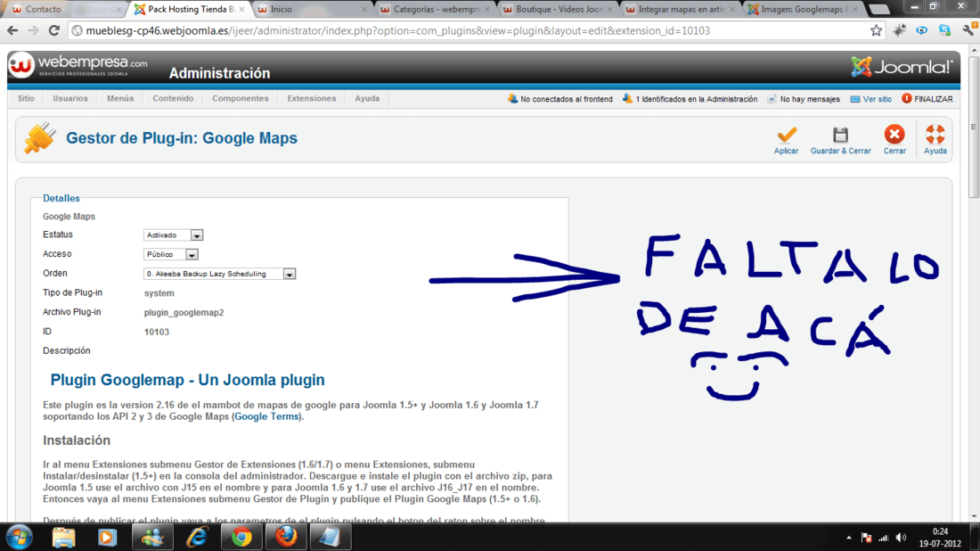
Task: Reload the page with refresh button
Action: 54,30
